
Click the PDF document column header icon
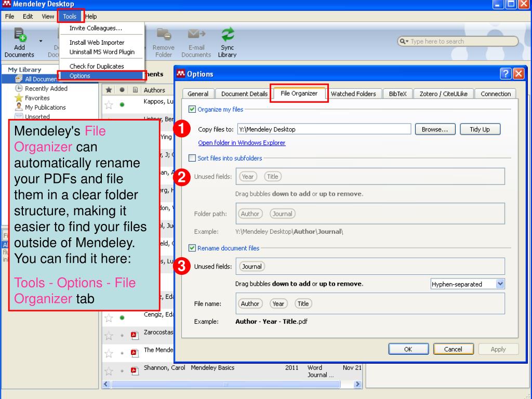point(135,90)
